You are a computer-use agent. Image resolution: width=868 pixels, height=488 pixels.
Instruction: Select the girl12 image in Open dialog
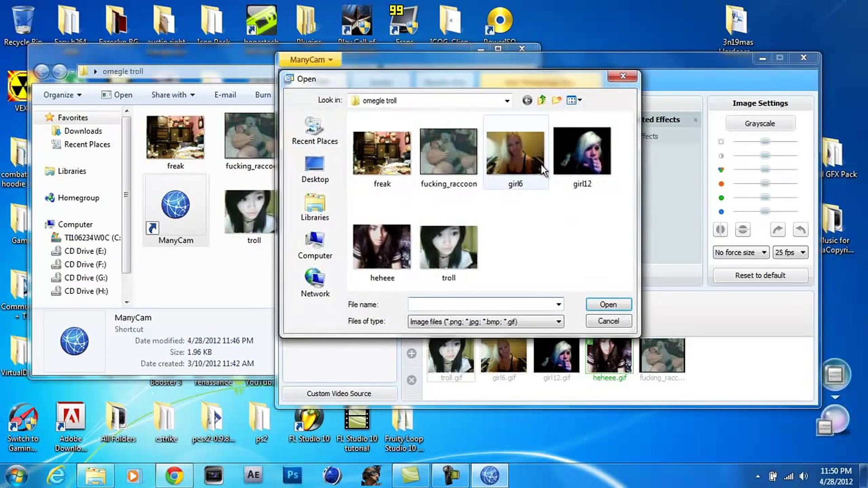[x=582, y=158]
